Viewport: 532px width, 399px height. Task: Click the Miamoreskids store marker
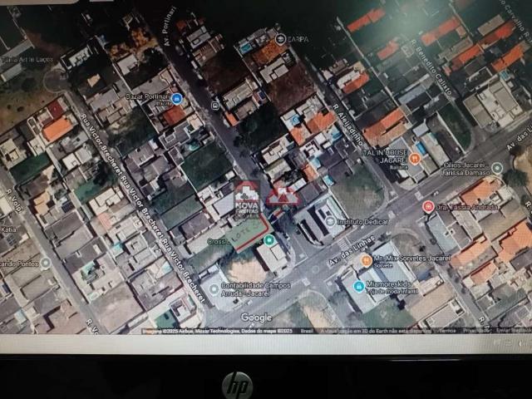point(358,283)
